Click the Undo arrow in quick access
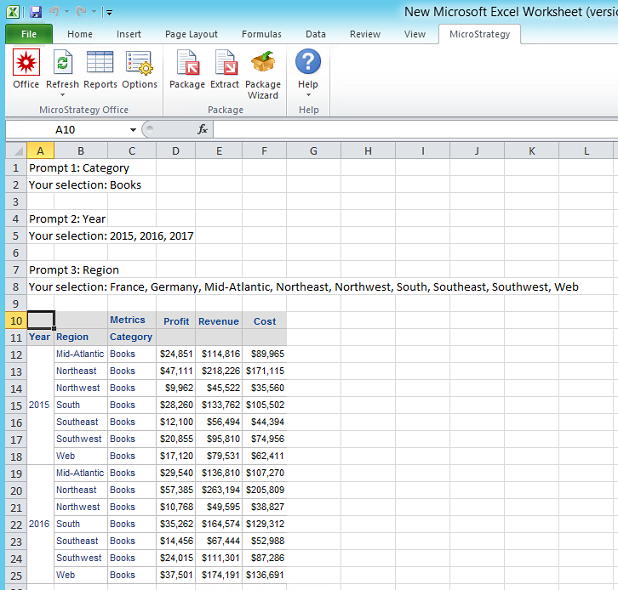618x590 pixels. (x=54, y=12)
